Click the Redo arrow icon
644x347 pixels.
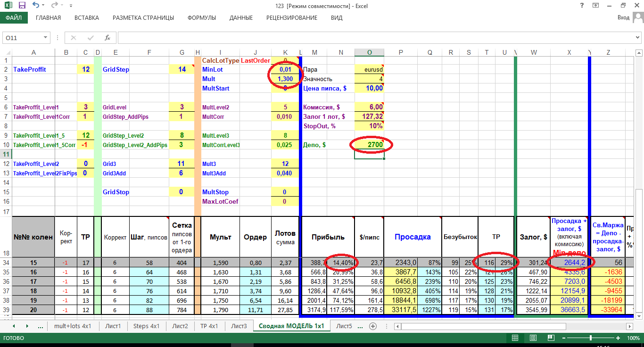point(54,6)
